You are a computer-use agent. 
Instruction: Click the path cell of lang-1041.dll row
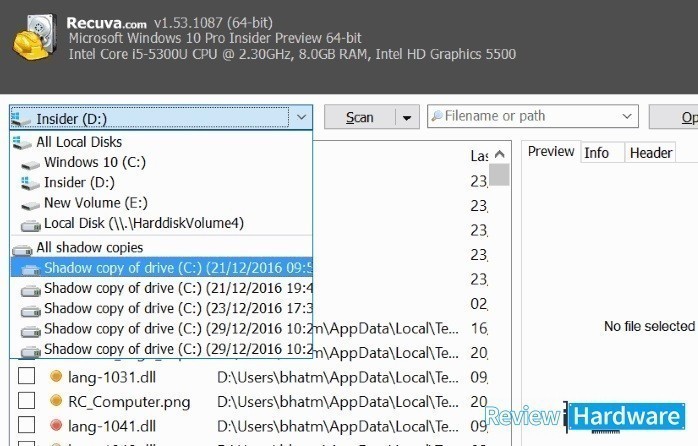point(337,426)
